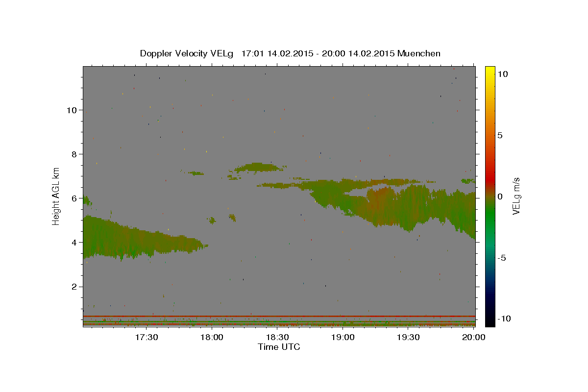Screen dimensions: 588x392
Task: Click the 18:00 time tick label
Action: (212, 338)
